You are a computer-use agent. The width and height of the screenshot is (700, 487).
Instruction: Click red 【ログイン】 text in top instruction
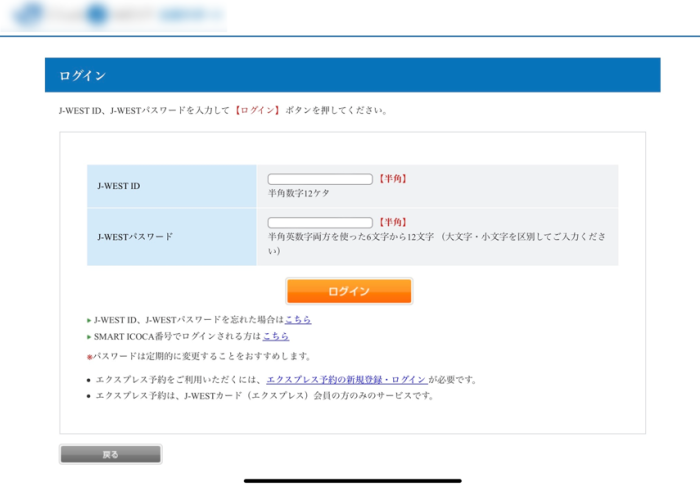257,110
